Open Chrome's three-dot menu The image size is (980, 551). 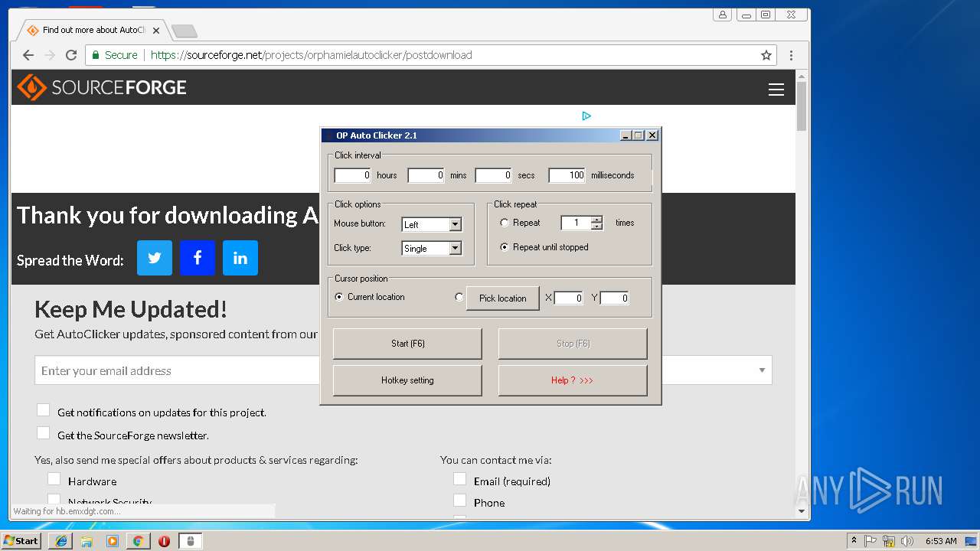click(x=791, y=55)
